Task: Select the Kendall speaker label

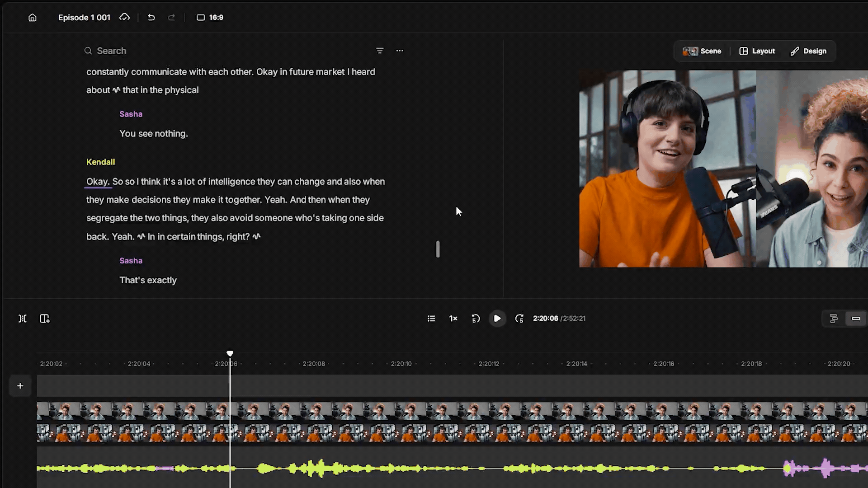Action: (x=100, y=162)
